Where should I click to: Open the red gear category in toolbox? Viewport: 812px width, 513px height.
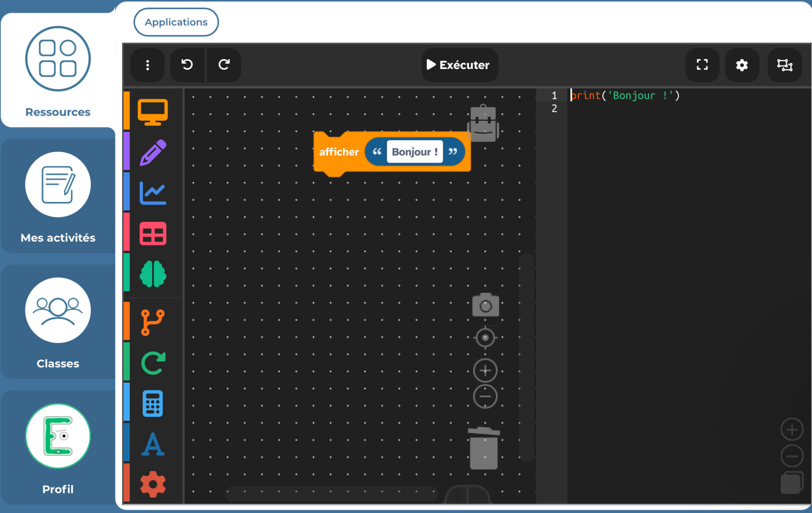153,484
